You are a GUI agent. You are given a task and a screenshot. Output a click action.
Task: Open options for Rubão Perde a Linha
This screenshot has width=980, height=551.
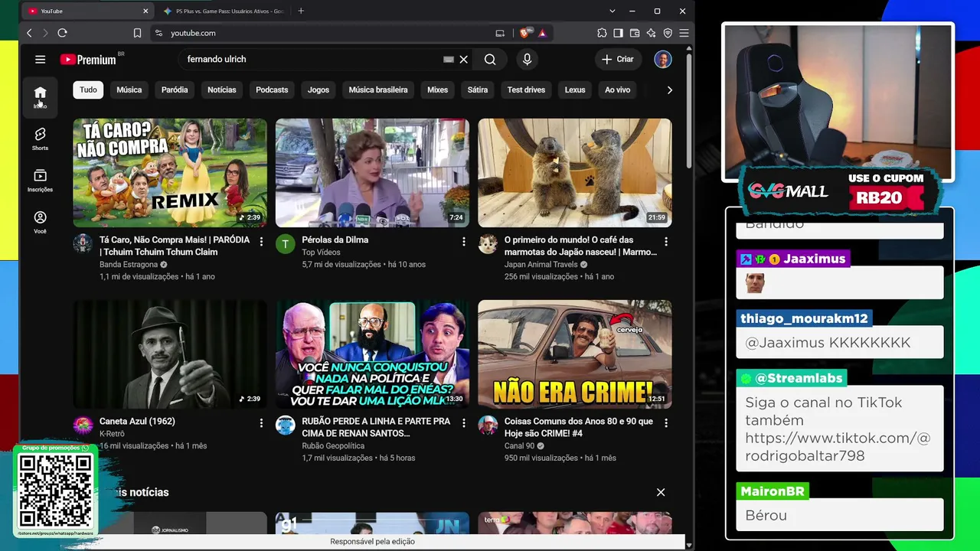point(463,423)
